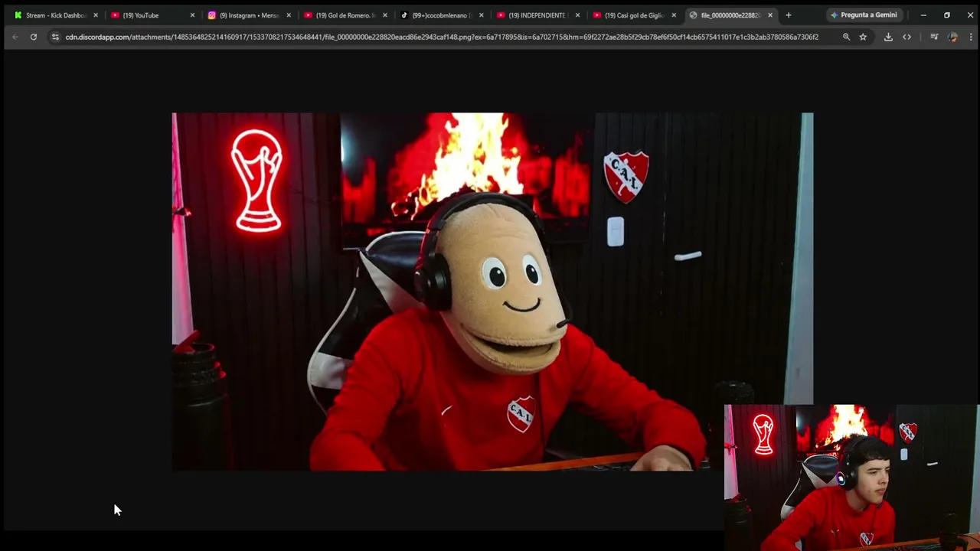Go back to the previous page

coord(15,37)
